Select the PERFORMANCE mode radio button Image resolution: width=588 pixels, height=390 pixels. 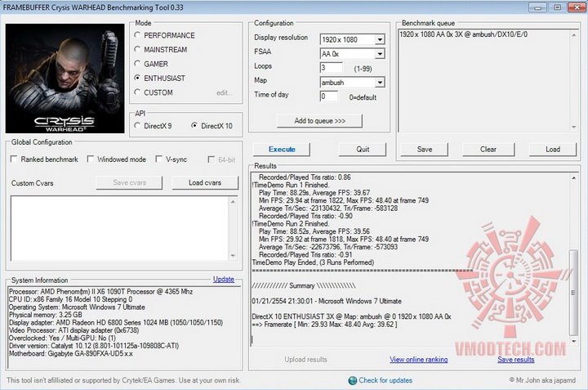coord(137,35)
